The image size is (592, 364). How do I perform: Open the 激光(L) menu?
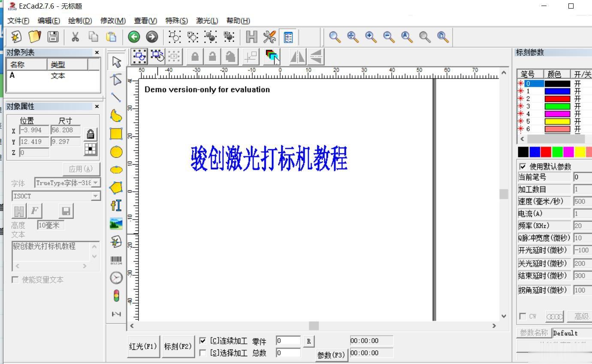207,21
